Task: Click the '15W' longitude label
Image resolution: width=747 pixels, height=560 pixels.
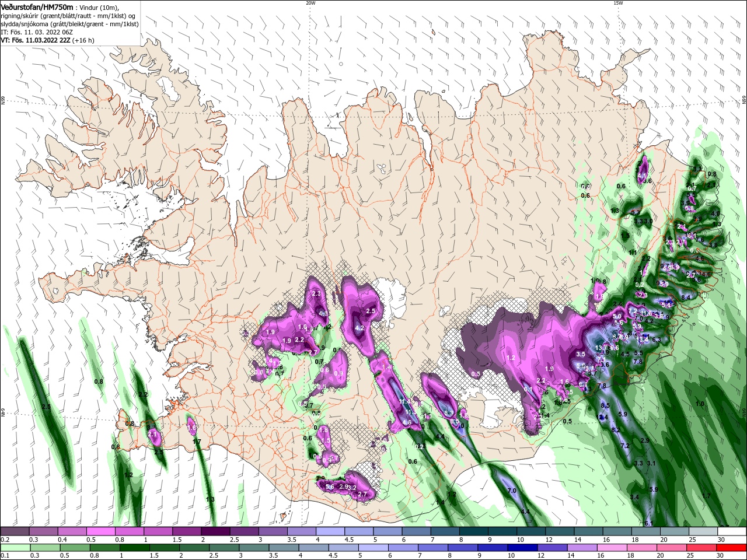Action: [x=618, y=3]
